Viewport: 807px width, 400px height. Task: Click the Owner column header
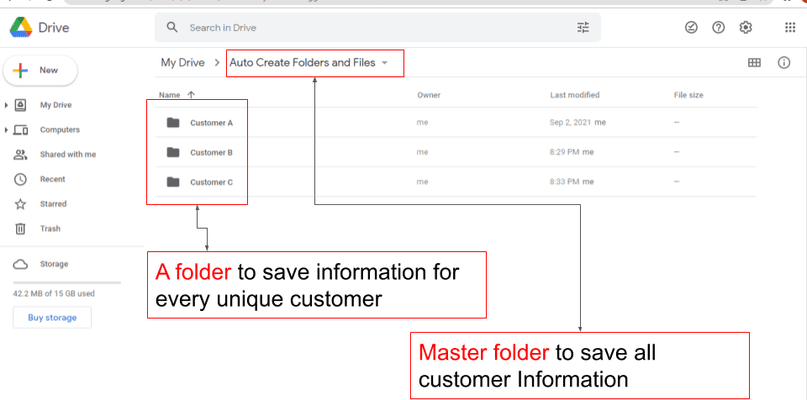point(429,95)
